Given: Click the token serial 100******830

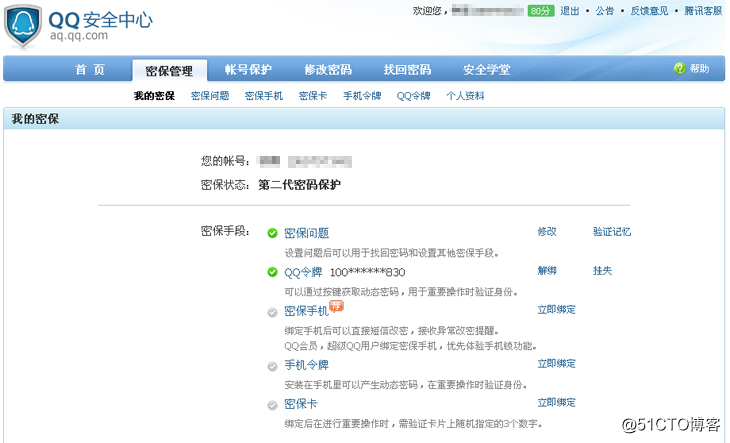Looking at the screenshot, I should (x=368, y=272).
